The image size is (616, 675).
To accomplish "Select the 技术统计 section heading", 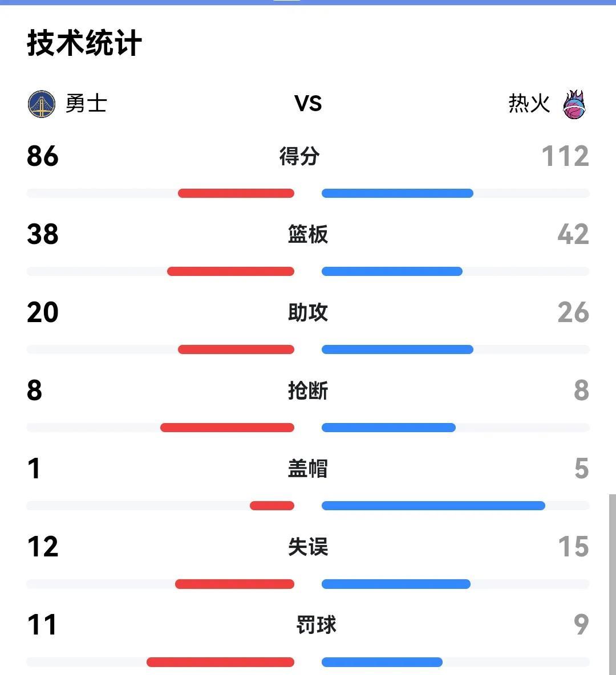I will coord(84,43).
